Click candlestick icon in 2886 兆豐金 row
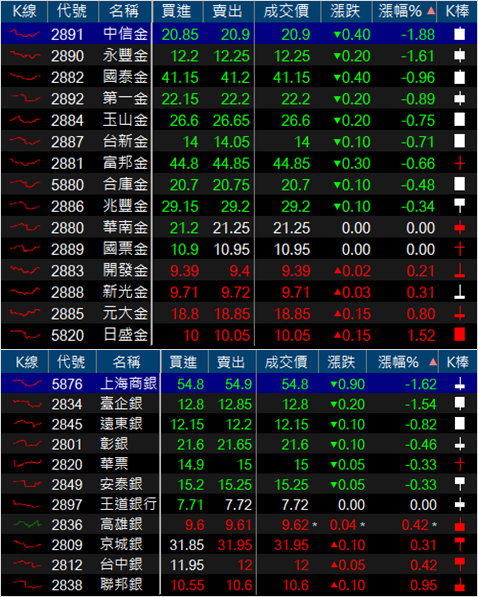478x597 pixels. (x=459, y=206)
